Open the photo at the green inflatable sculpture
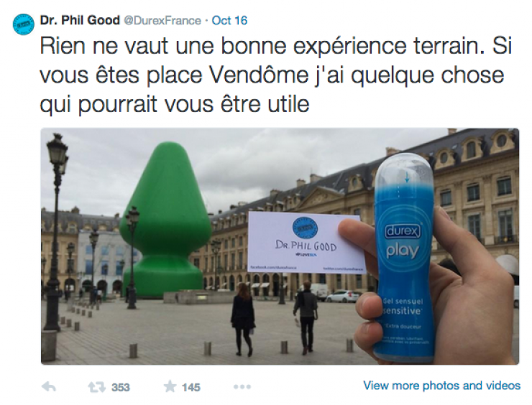This screenshot has height=405, width=532. 165,220
